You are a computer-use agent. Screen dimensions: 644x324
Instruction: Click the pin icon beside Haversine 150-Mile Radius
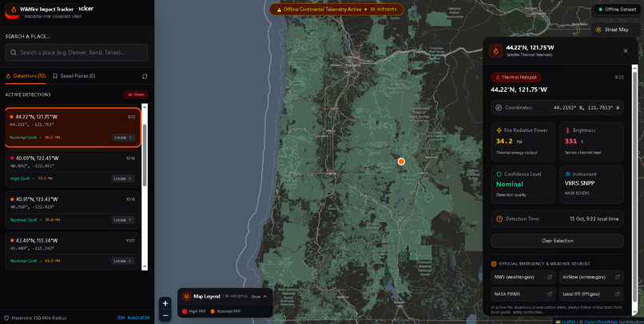(x=6, y=318)
